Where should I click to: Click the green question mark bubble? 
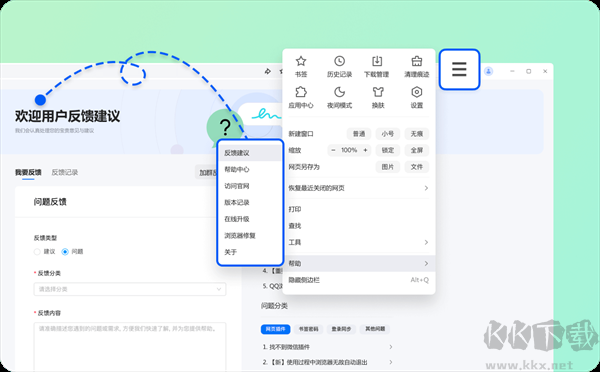(225, 127)
